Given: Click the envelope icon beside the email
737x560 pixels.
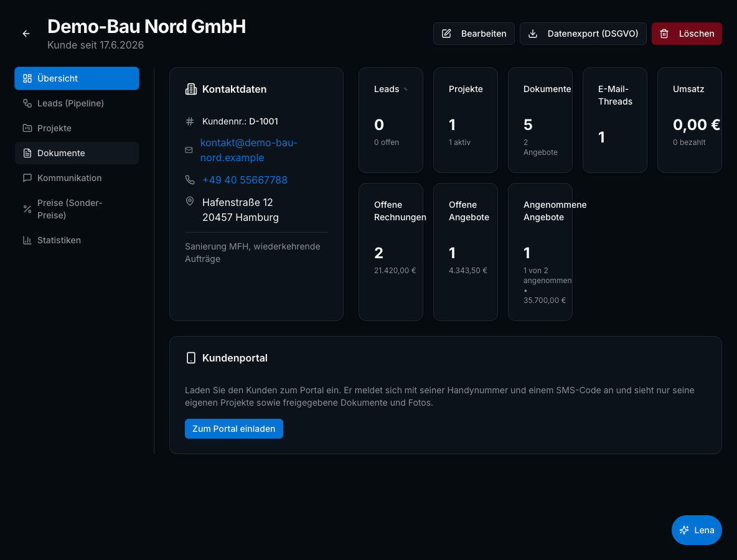Looking at the screenshot, I should point(189,151).
